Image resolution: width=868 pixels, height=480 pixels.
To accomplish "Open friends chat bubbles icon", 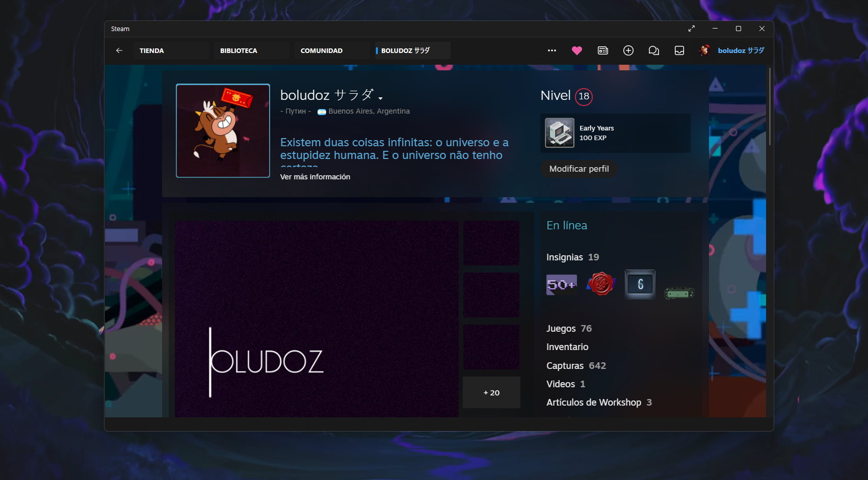I will pyautogui.click(x=654, y=50).
